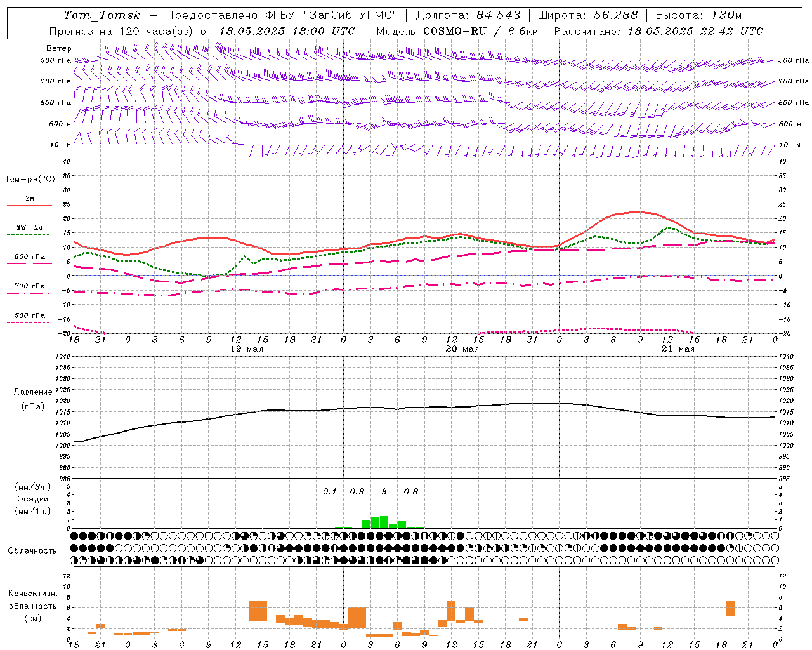Click the "Облачность" cloud cover label

(x=32, y=550)
